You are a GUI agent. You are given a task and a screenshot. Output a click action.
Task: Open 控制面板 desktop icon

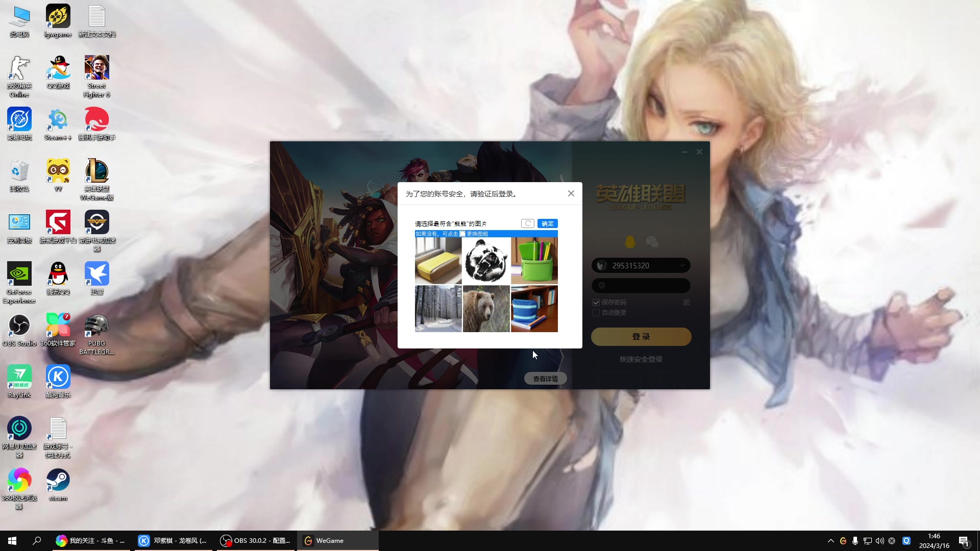coord(19,227)
